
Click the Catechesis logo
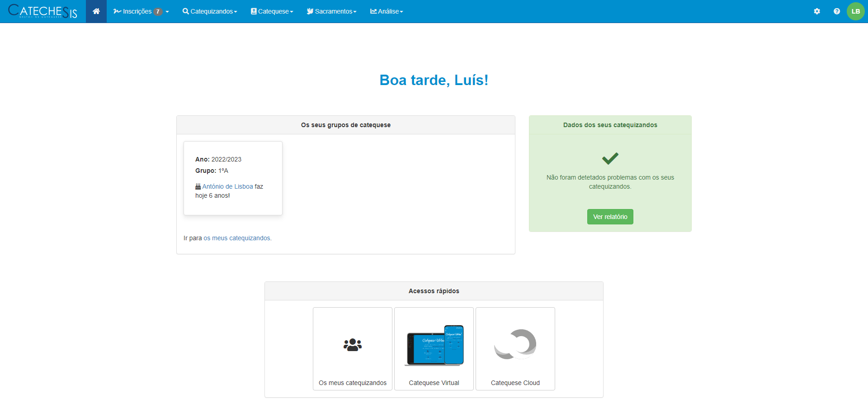[43, 11]
